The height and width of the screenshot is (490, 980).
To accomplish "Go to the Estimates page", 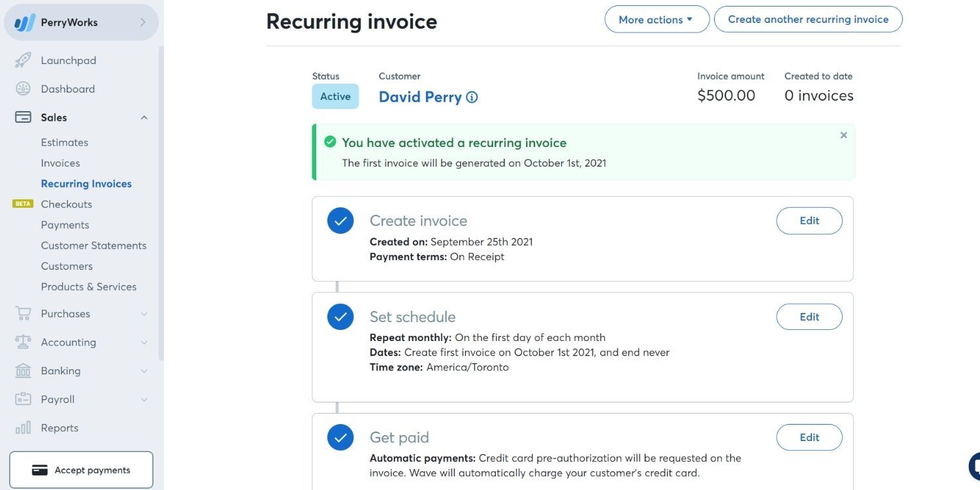I will coord(64,142).
